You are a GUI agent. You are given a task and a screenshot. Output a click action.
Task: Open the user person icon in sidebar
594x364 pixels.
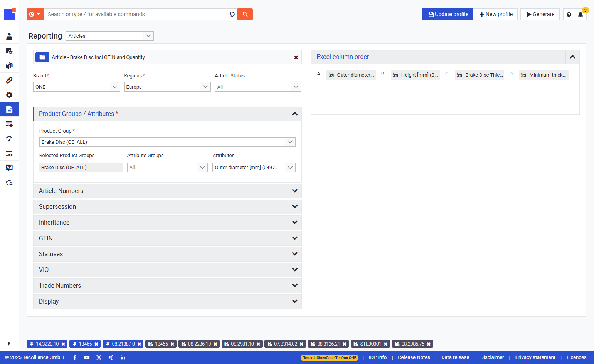[9, 36]
